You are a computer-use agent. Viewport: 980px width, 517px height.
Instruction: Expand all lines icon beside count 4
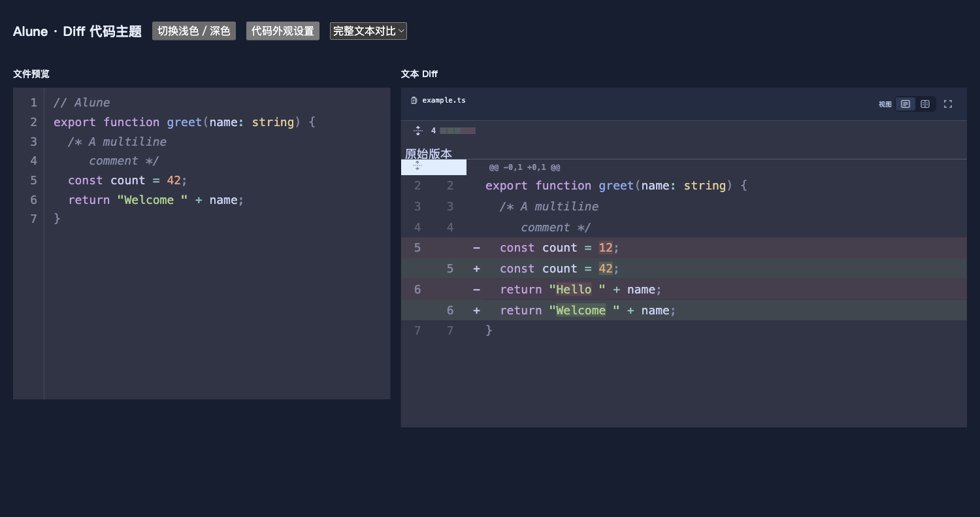(x=418, y=131)
